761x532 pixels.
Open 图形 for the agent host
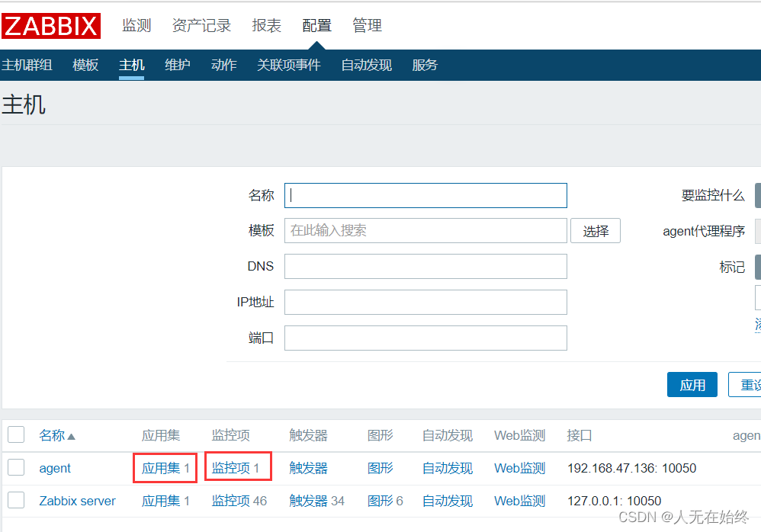point(380,468)
